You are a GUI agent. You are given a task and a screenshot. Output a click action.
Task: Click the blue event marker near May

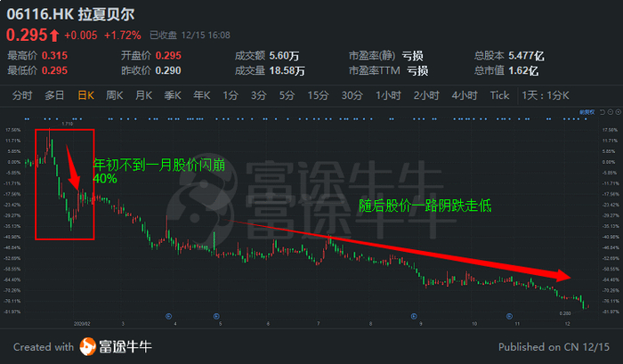click(x=216, y=316)
